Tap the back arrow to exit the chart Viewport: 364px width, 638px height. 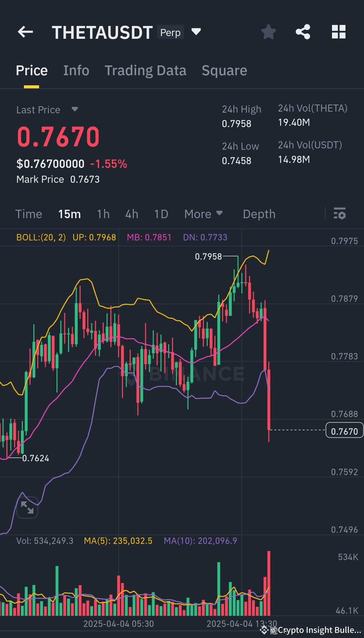point(25,32)
